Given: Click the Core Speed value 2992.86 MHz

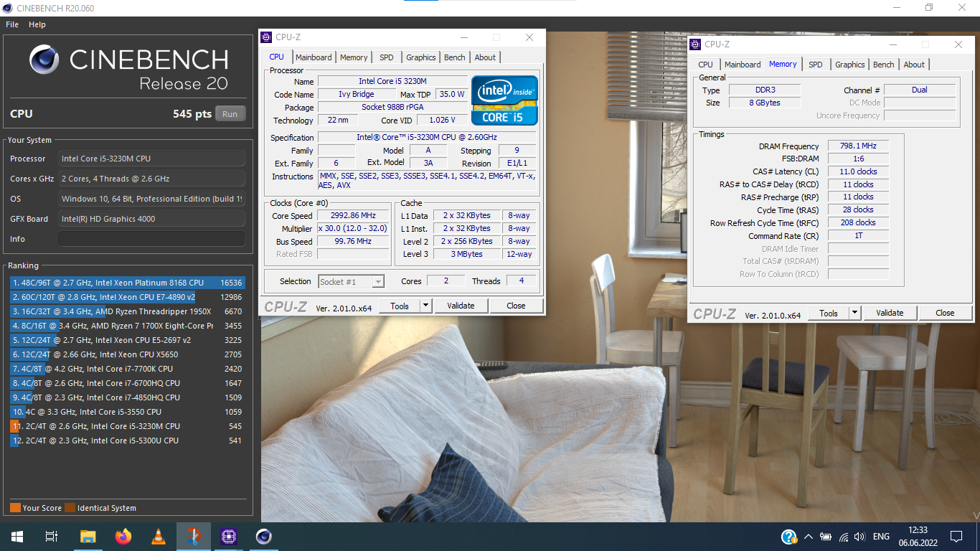Looking at the screenshot, I should pos(354,216).
